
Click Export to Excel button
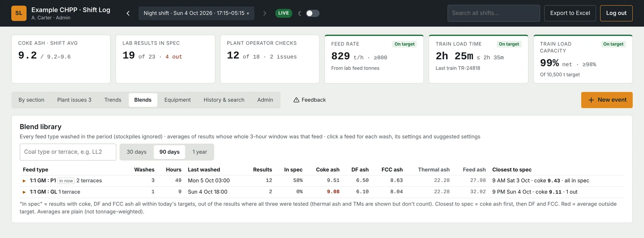coord(570,13)
